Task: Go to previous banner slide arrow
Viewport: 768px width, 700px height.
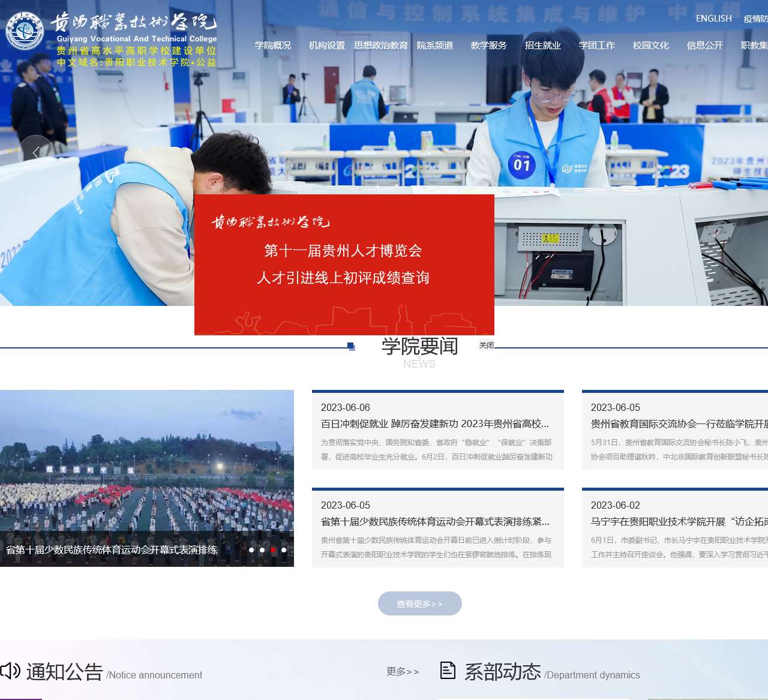Action: pyautogui.click(x=36, y=153)
